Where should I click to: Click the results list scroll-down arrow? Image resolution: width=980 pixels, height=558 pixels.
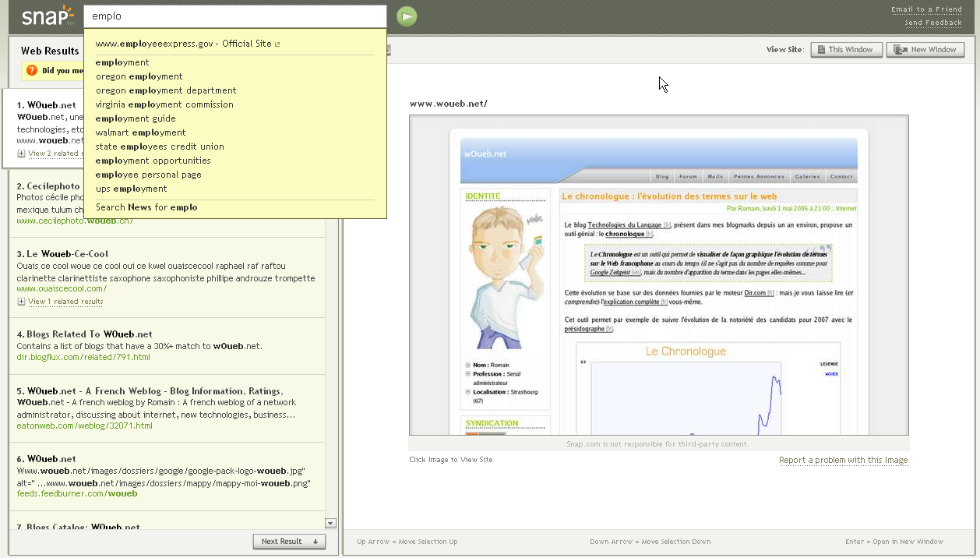[330, 523]
